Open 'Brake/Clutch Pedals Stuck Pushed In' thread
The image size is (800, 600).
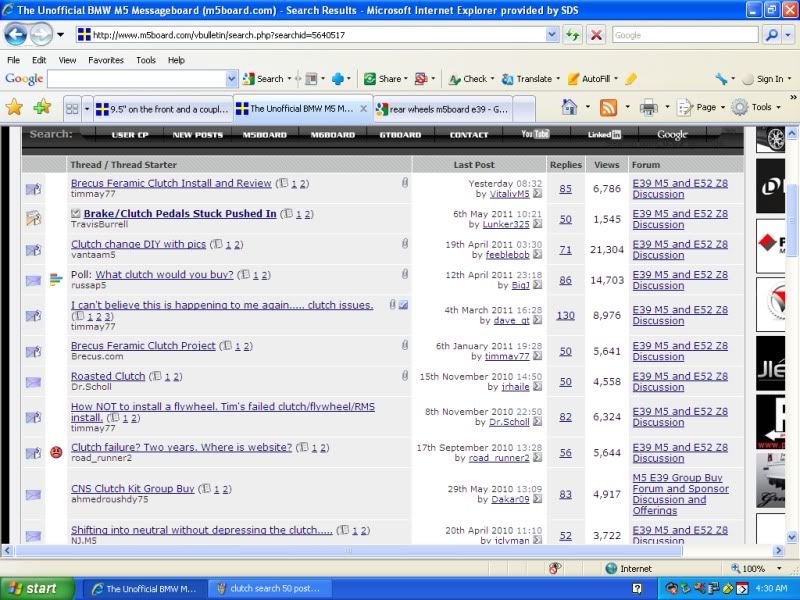pos(180,214)
